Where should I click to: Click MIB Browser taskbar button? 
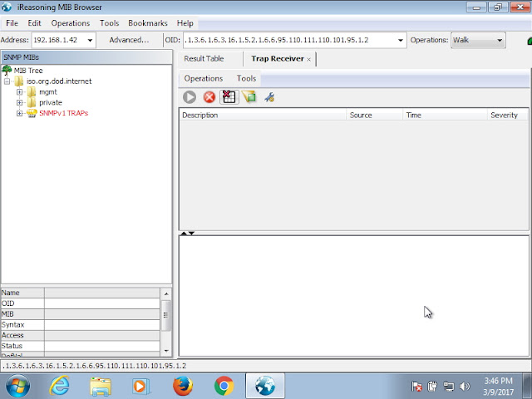click(x=265, y=386)
